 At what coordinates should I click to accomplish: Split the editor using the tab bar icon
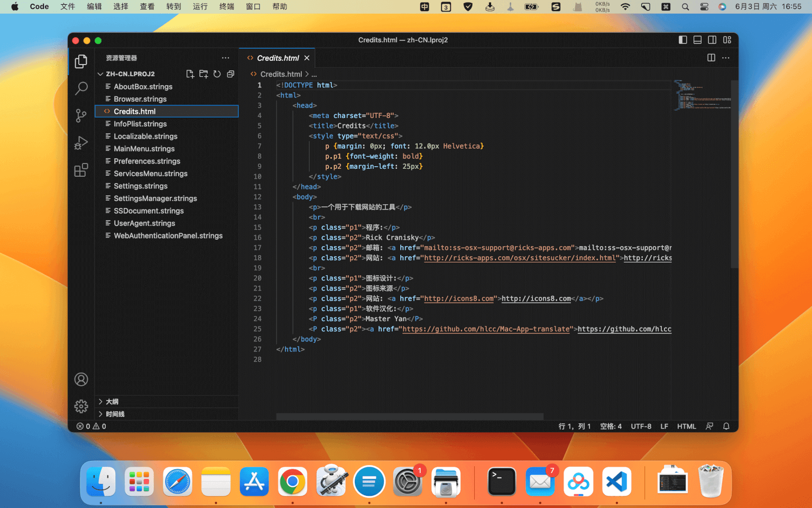click(710, 58)
